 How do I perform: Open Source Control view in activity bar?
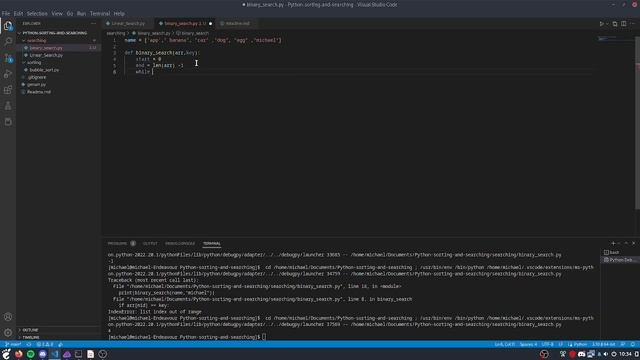[x=8, y=58]
